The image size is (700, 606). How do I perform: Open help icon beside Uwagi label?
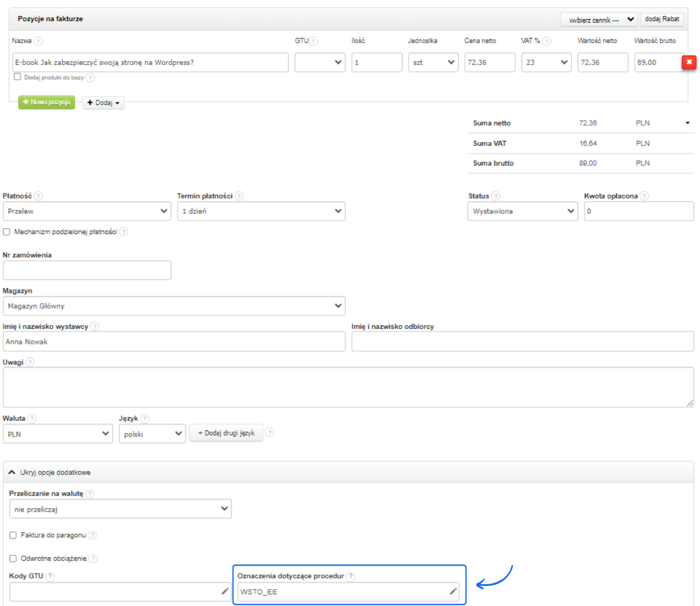pos(30,362)
